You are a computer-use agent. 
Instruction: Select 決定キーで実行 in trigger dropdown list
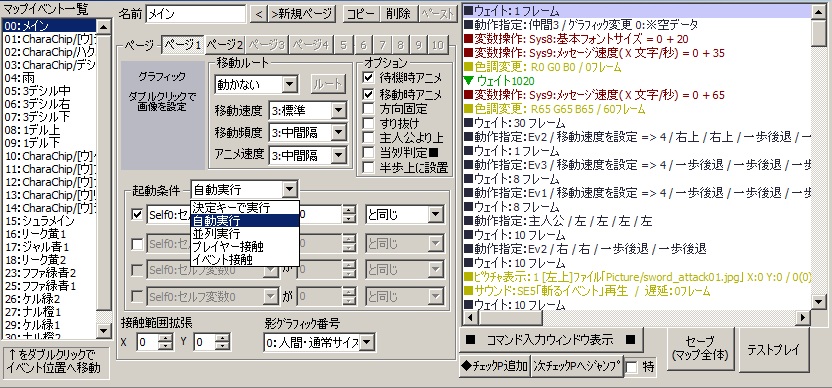point(245,207)
